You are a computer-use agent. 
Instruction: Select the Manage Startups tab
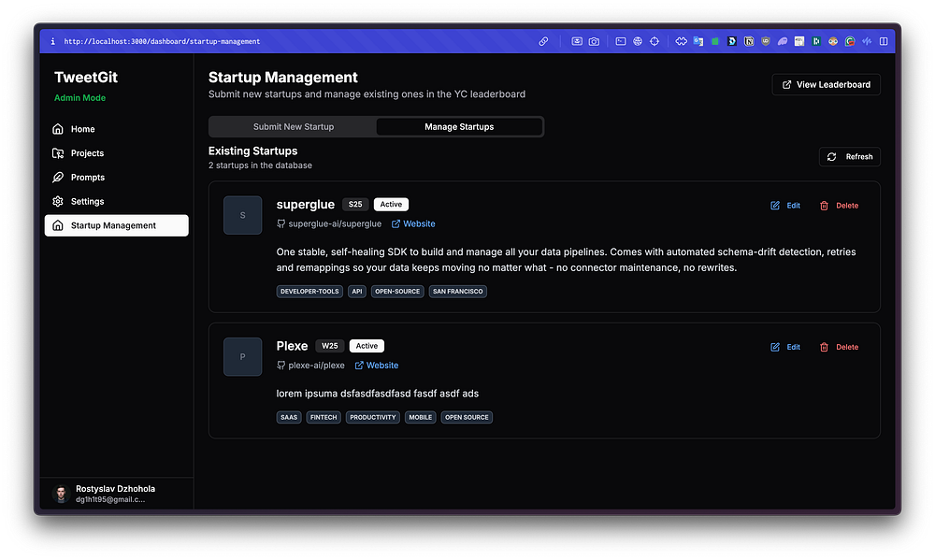tap(459, 126)
